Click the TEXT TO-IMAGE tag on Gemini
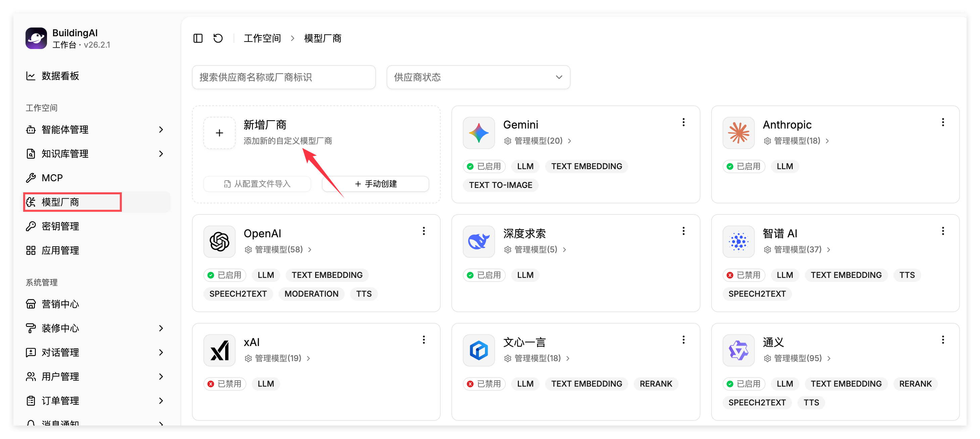 coord(501,185)
